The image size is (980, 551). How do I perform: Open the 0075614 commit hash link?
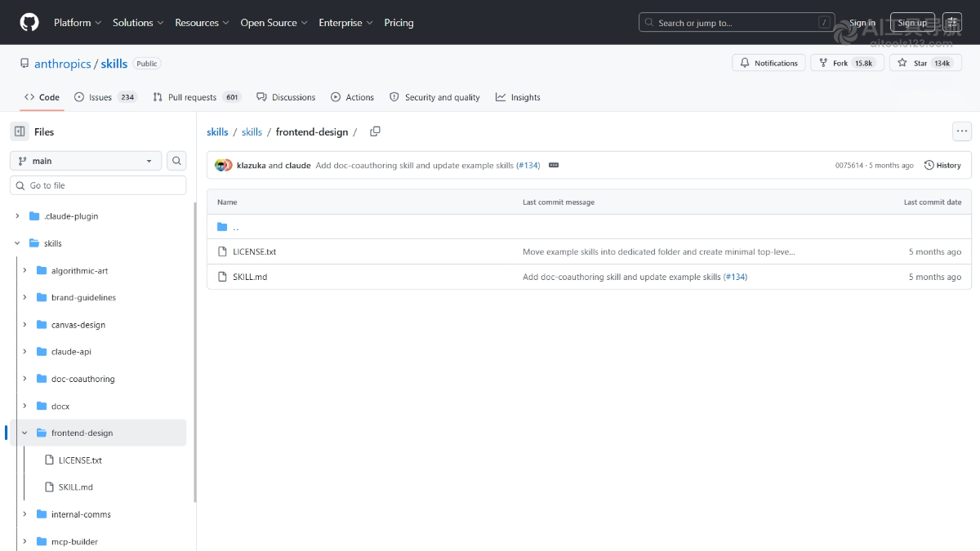click(x=849, y=165)
